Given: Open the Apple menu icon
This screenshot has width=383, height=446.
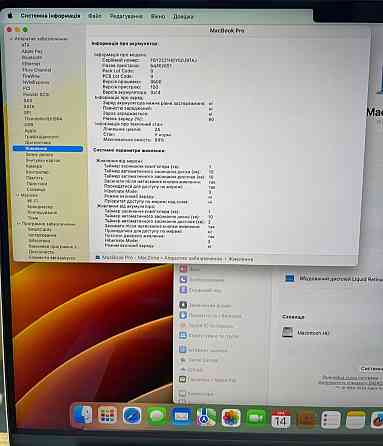Looking at the screenshot, I should pyautogui.click(x=10, y=15).
